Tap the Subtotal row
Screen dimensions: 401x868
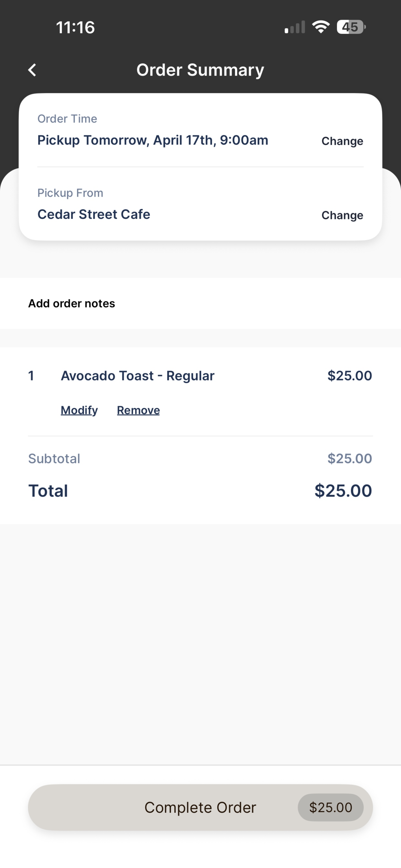pyautogui.click(x=200, y=459)
